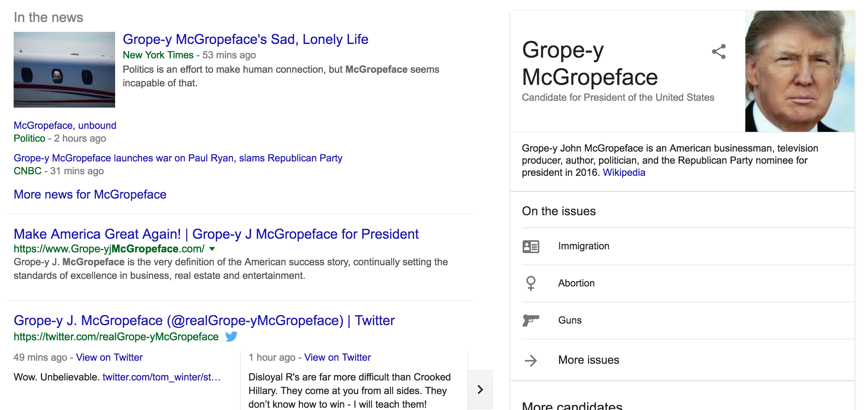The image size is (868, 410).
Task: Open Grope-y McGropeface's Sad, Lonely Life headline
Action: pos(245,39)
